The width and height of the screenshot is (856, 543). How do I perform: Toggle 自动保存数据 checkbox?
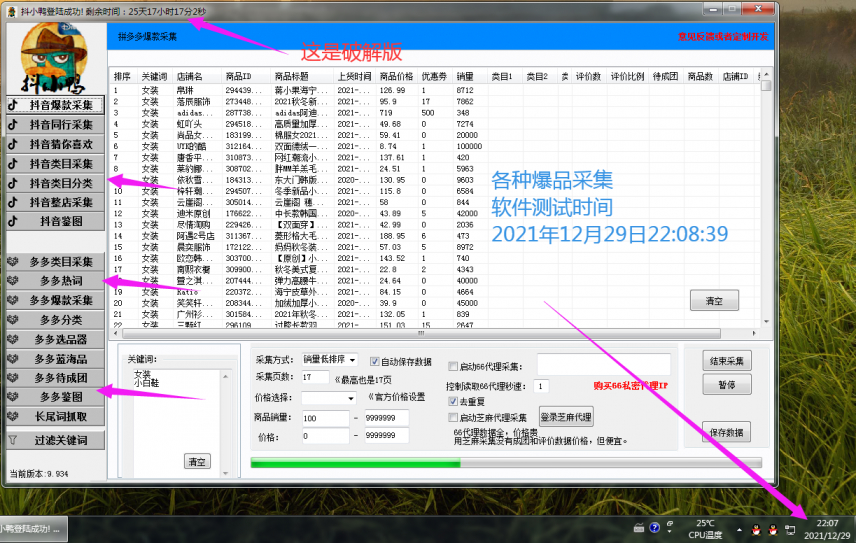click(375, 362)
